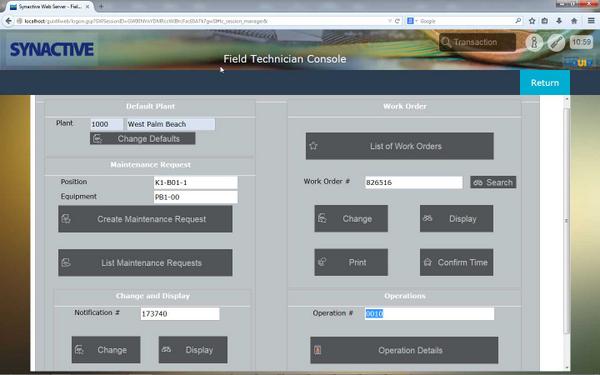Open the Firefox hamburger menu
The width and height of the screenshot is (600, 375).
(x=591, y=21)
